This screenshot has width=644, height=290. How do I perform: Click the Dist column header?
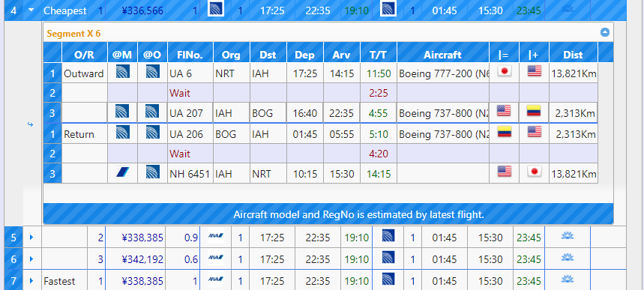pyautogui.click(x=573, y=55)
